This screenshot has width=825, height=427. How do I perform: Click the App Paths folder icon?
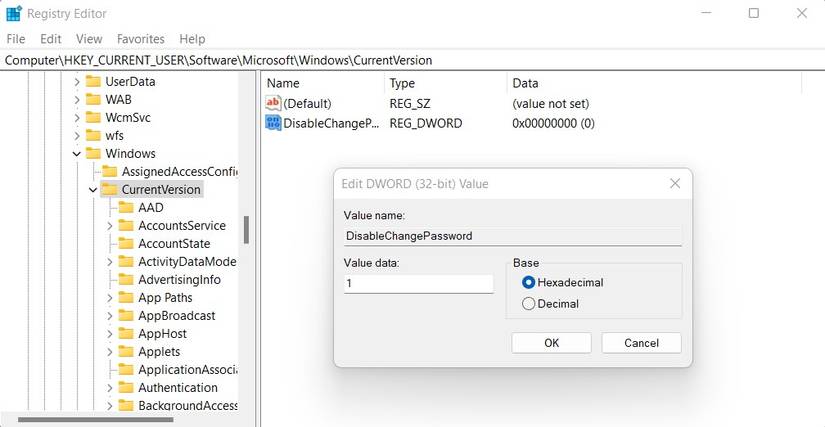click(126, 298)
